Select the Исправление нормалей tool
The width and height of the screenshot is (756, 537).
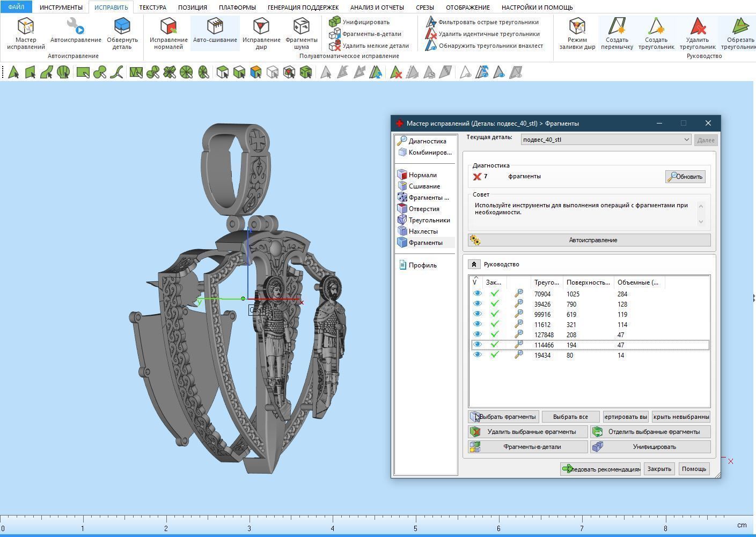point(168,33)
